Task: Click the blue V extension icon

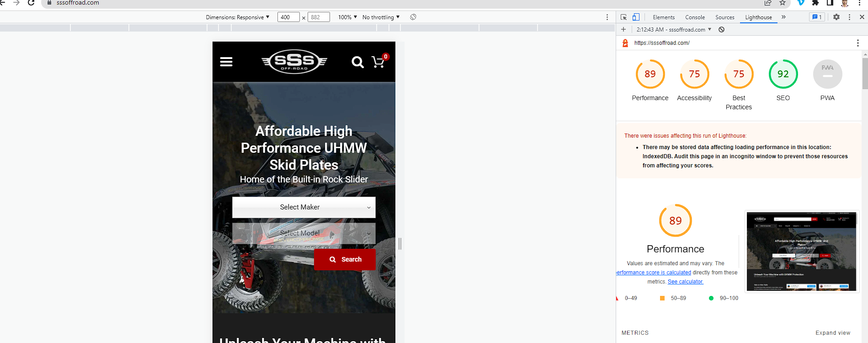Action: pos(801,3)
